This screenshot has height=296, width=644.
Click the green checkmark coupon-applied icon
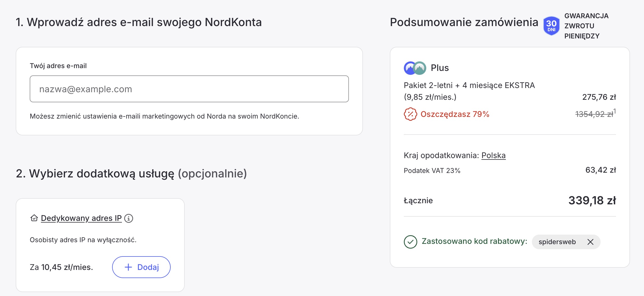[410, 242]
